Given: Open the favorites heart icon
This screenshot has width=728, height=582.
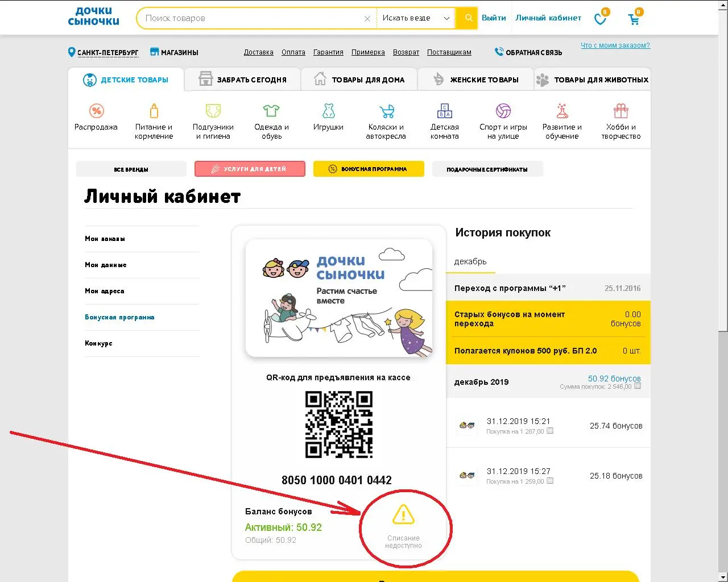Looking at the screenshot, I should (x=601, y=19).
